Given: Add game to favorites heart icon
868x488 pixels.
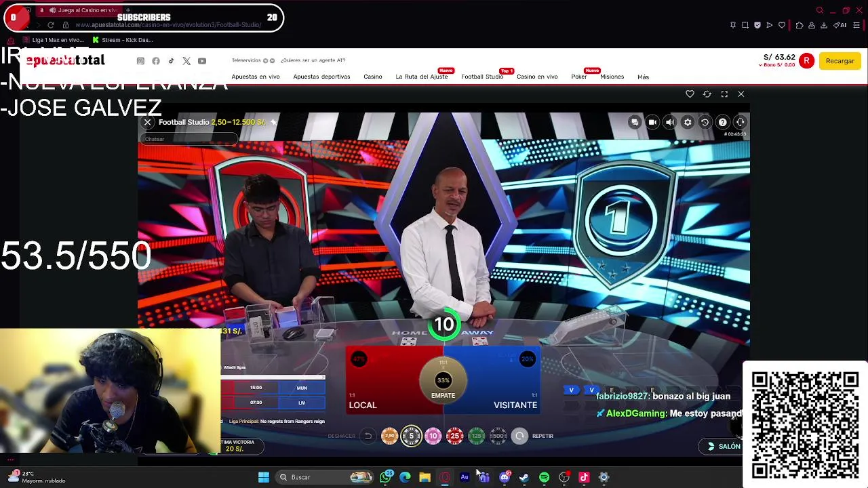Looking at the screenshot, I should tap(690, 94).
